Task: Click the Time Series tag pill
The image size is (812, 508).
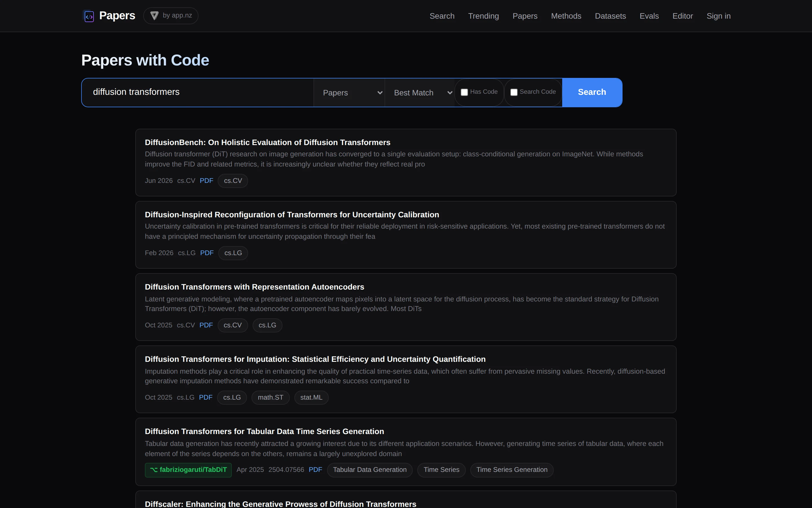Action: click(441, 470)
